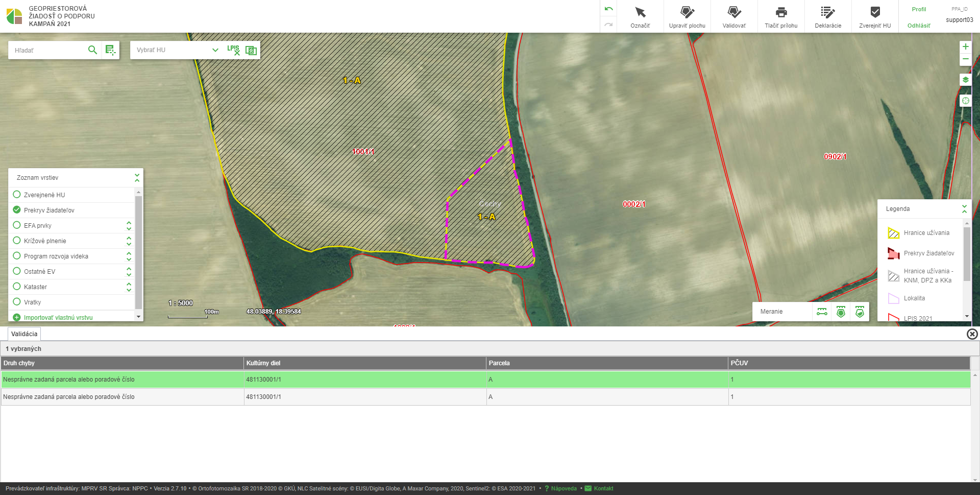The width and height of the screenshot is (980, 495).
Task: Open the Kontakt link
Action: tap(604, 488)
